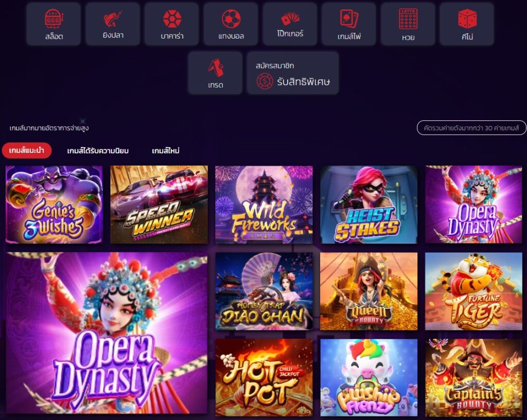Viewport: 527px width, 420px height.
Task: Select the เกมส์ไพ่ card games icon
Action: coord(349,24)
